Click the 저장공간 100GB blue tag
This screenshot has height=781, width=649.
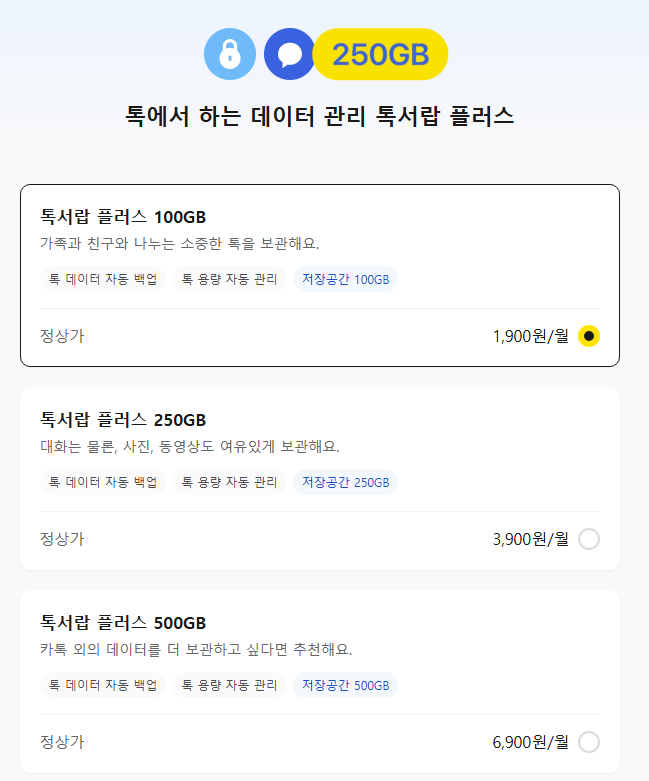coord(345,279)
